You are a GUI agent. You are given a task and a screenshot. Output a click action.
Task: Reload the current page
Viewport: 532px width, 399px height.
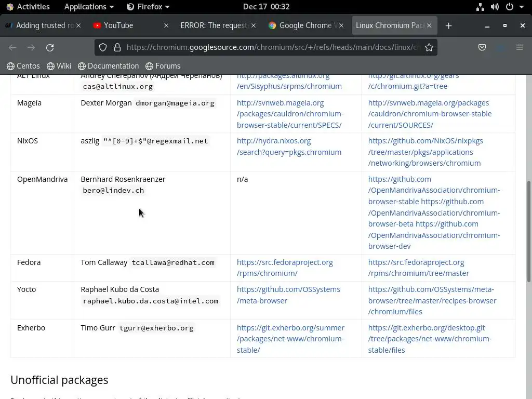pos(50,47)
